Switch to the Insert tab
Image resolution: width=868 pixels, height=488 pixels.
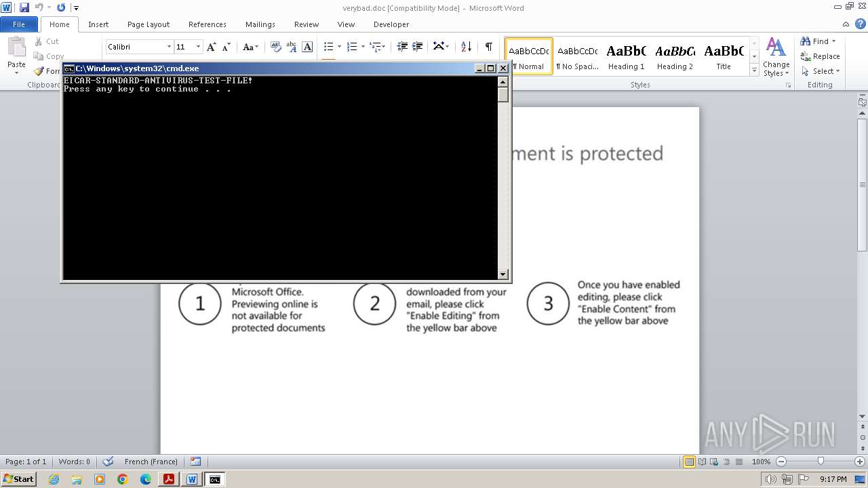pos(98,24)
